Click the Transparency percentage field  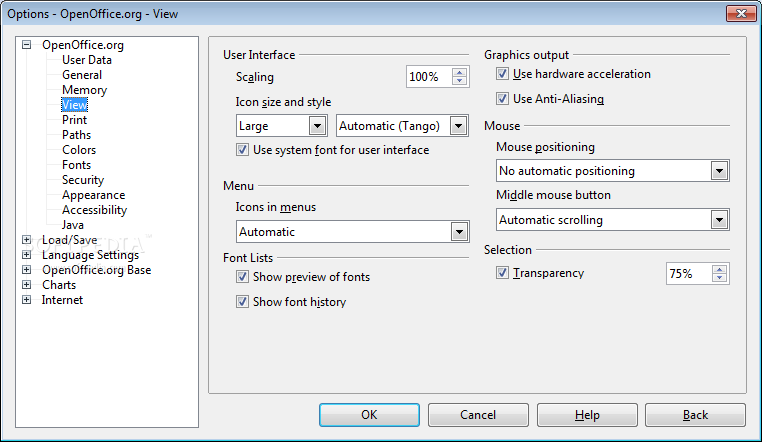(x=689, y=273)
